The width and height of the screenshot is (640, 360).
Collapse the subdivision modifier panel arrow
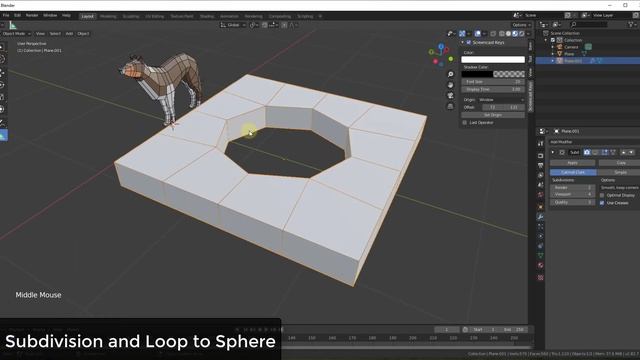point(553,152)
